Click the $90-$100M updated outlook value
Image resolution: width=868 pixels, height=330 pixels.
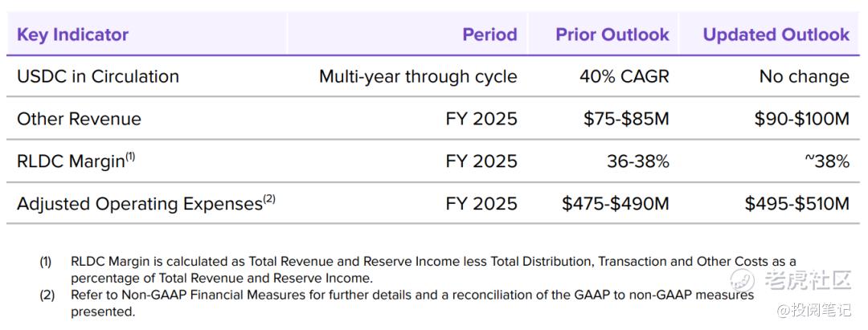point(801,119)
